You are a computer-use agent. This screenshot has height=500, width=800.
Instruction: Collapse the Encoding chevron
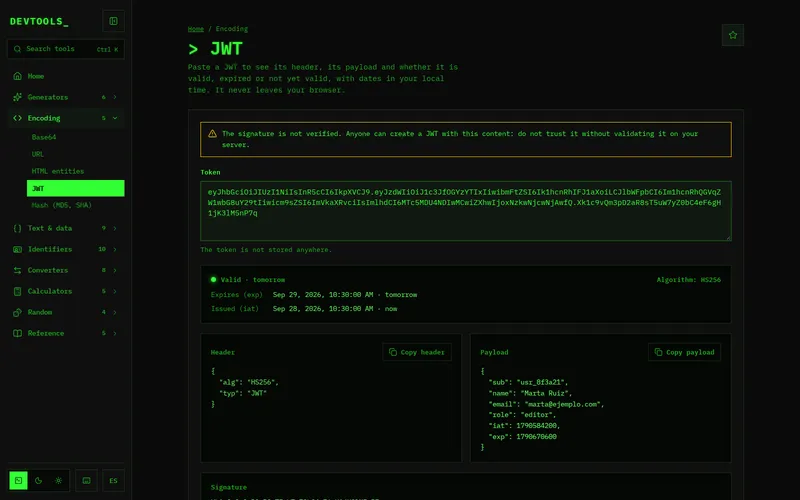pos(115,118)
